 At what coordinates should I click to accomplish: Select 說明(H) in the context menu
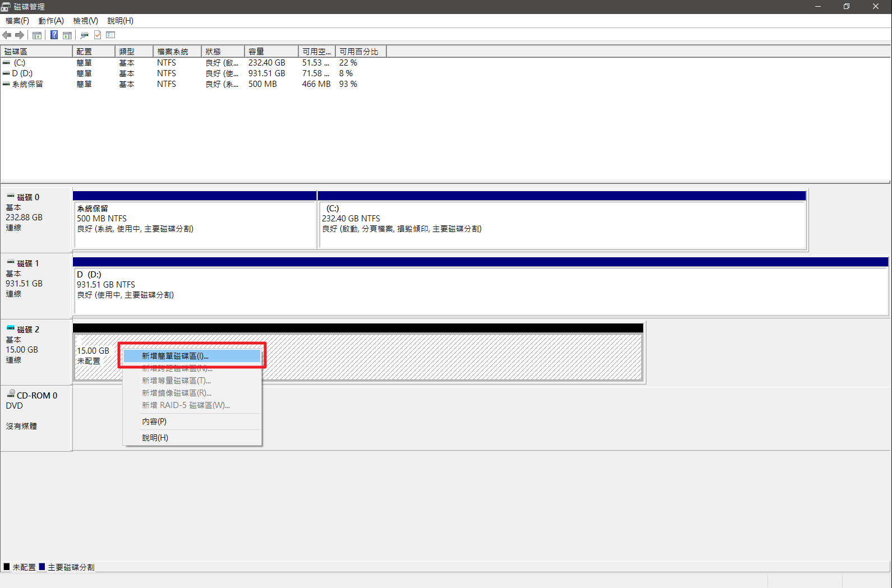155,438
